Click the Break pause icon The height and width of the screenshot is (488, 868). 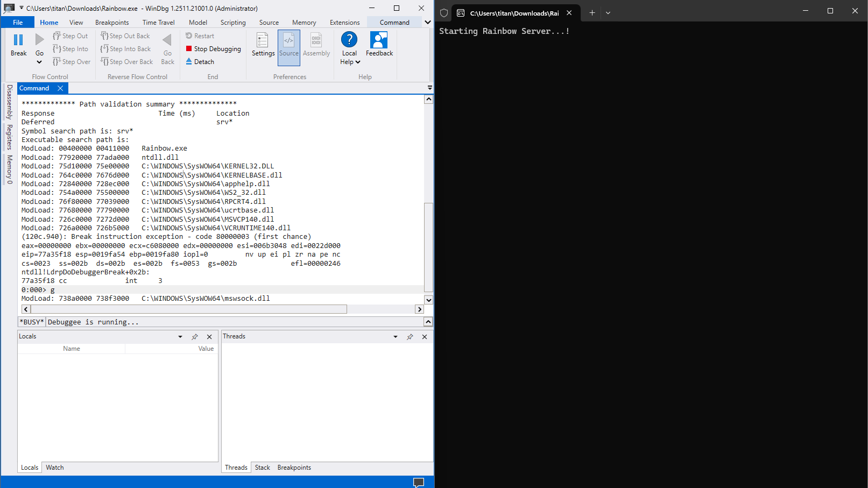(x=18, y=40)
